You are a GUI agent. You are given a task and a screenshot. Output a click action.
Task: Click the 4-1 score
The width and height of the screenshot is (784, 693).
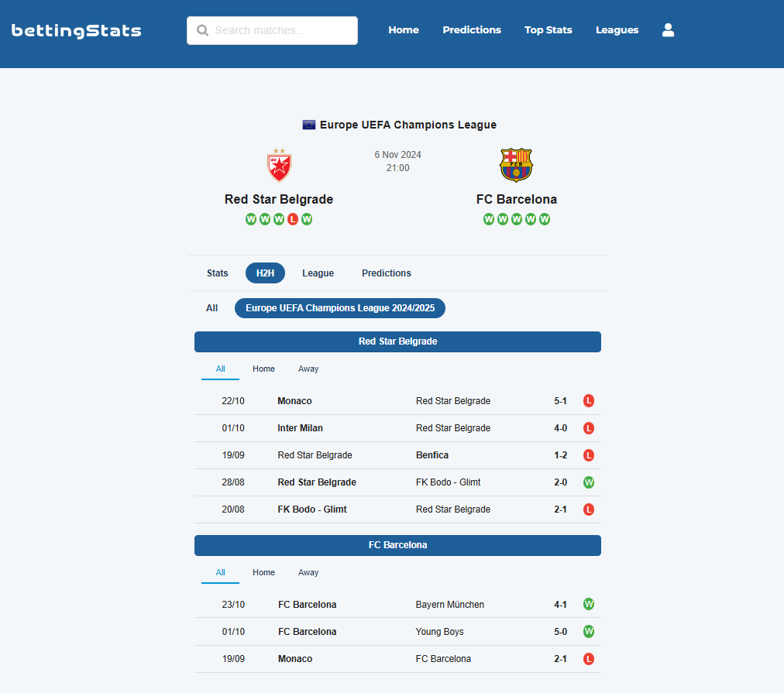point(561,605)
